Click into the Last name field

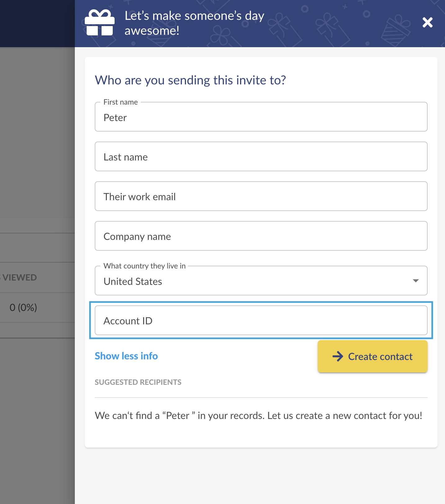click(261, 156)
